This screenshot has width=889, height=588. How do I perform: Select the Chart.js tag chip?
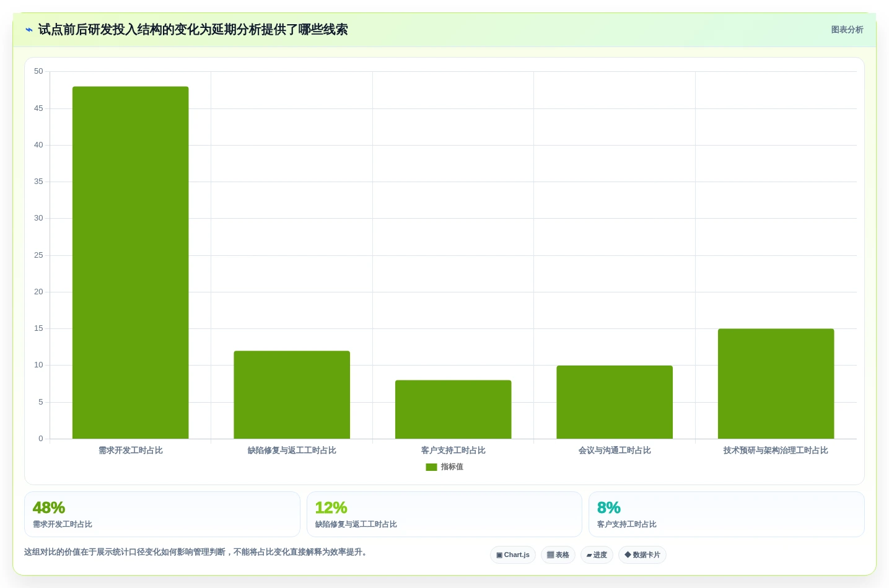[x=513, y=555]
